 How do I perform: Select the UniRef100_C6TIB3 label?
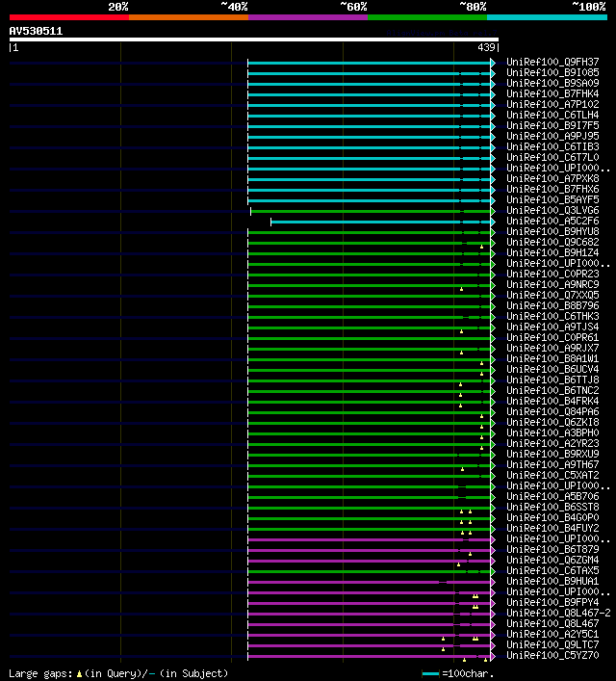pyautogui.click(x=552, y=146)
